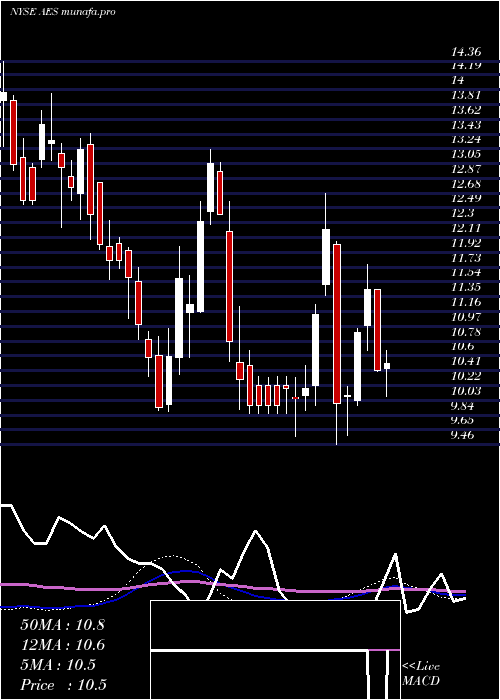The height and width of the screenshot is (700, 500).
Task: Click the 14.19 price axis label
Action: point(466,66)
